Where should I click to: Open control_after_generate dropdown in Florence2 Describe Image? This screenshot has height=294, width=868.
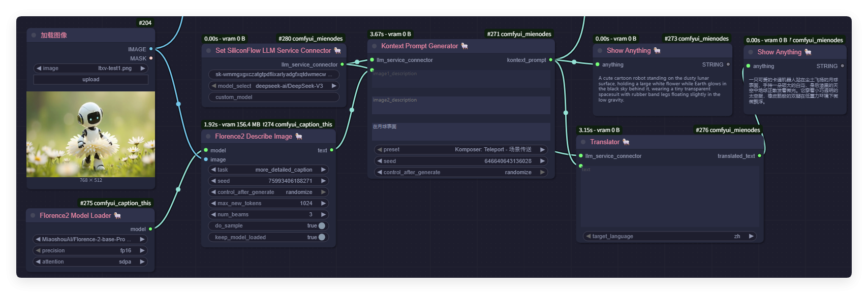[x=268, y=192]
